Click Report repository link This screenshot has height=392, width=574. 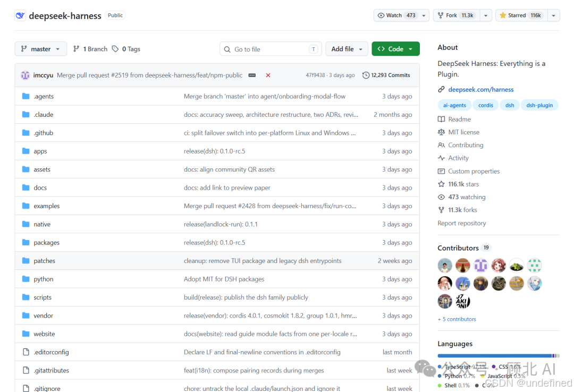click(462, 223)
